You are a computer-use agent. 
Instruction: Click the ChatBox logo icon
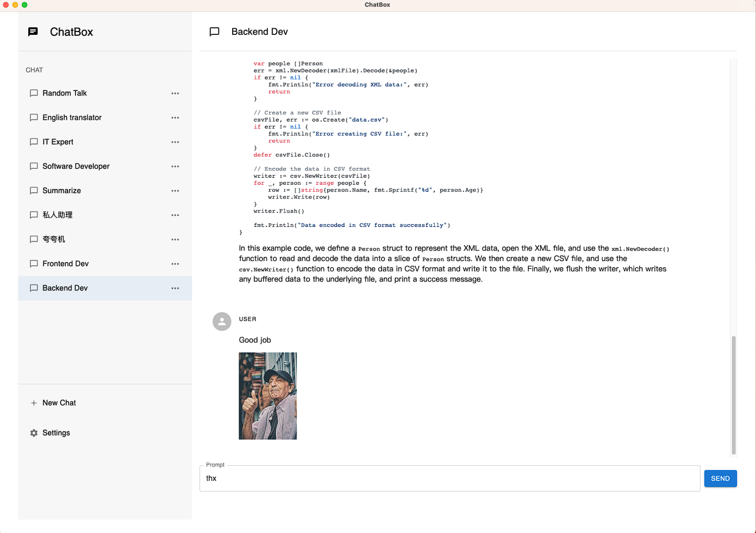pos(33,32)
